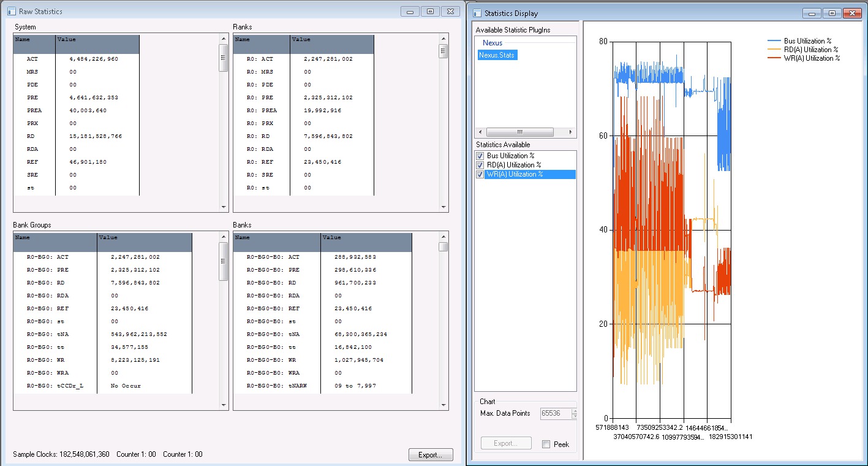
Task: Click the Raw Statistics window title icon
Action: 12,12
